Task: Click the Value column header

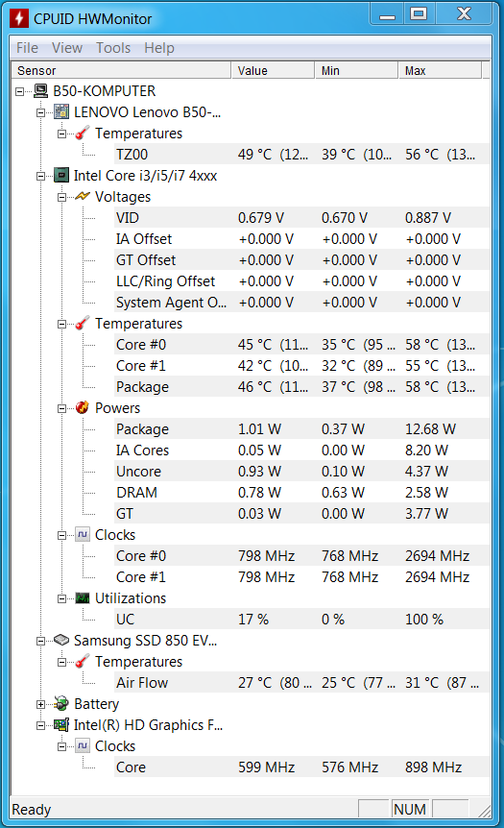Action: 273,70
